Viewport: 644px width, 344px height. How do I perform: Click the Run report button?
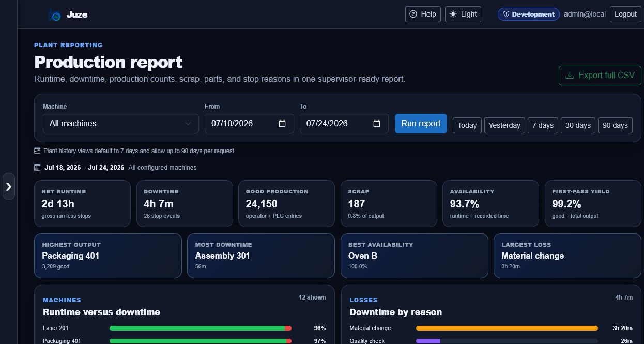pyautogui.click(x=421, y=124)
